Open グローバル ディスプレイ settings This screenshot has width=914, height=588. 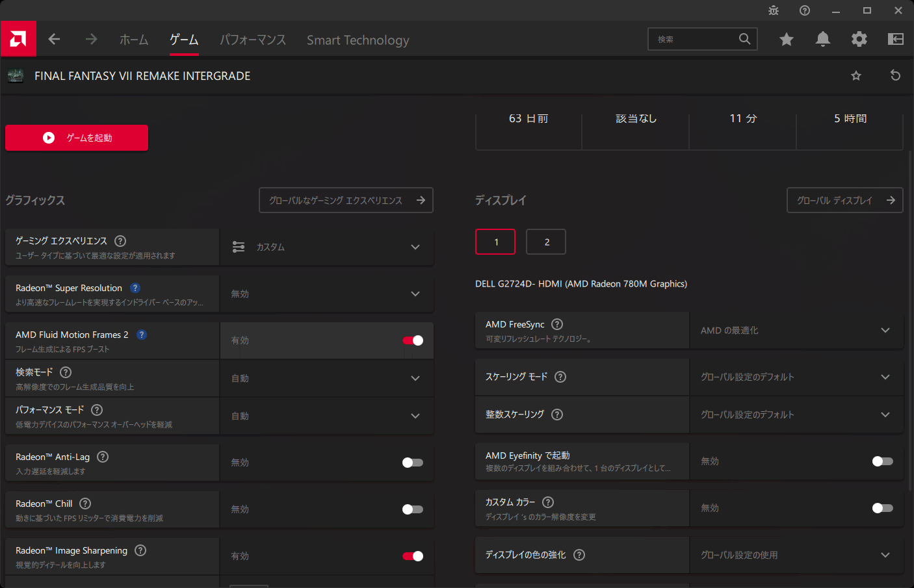point(845,200)
